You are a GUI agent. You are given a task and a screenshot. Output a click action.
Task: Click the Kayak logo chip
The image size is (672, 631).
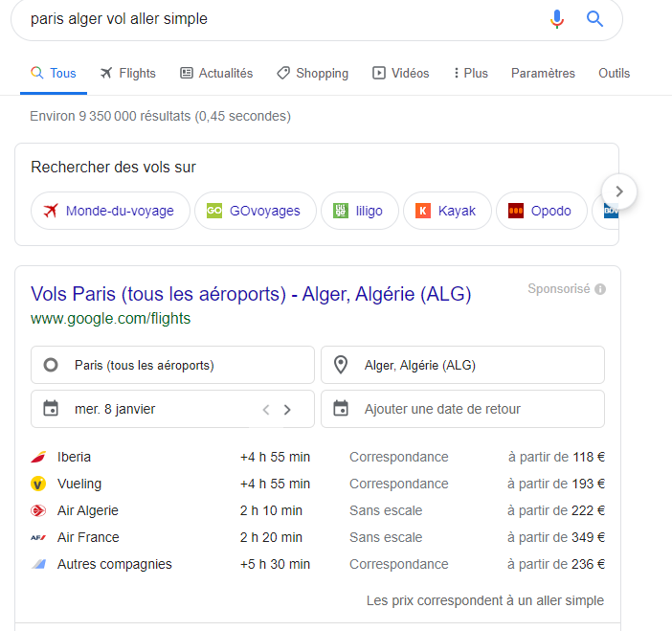pyautogui.click(x=447, y=211)
